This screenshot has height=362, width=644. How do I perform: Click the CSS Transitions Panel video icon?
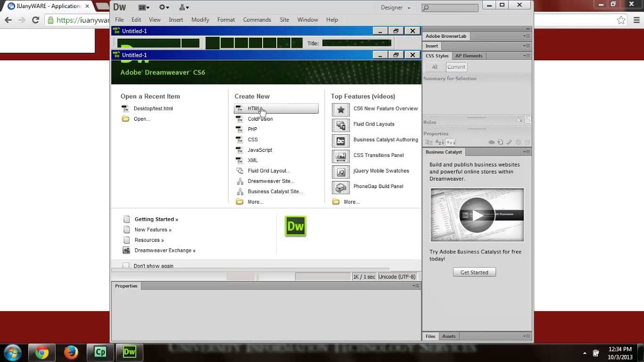pos(341,156)
